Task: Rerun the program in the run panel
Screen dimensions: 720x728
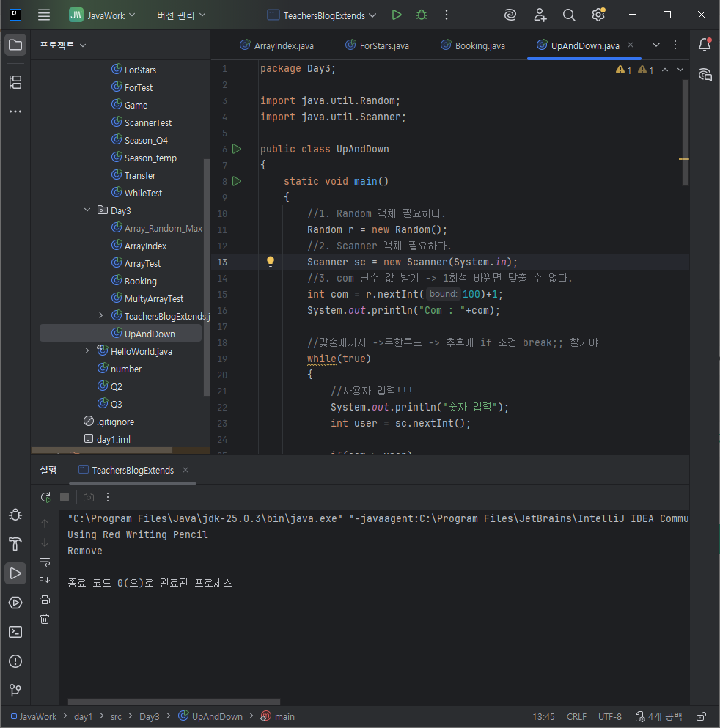Action: (x=45, y=497)
